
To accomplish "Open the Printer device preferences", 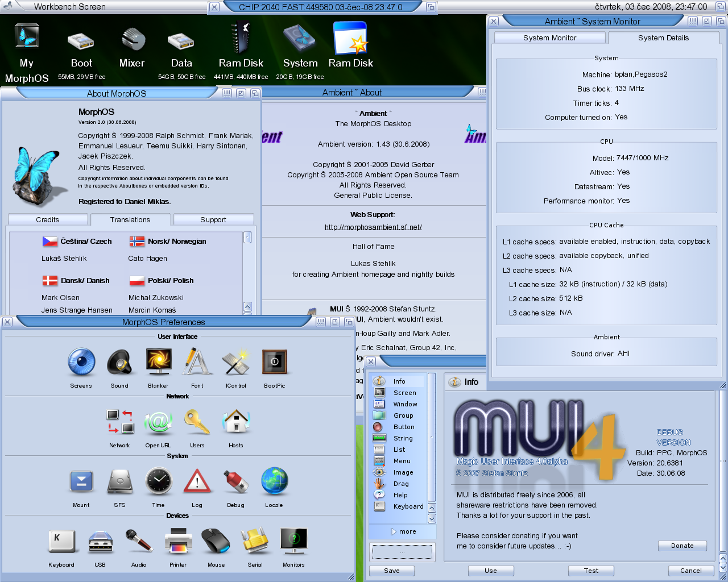I will 178,542.
